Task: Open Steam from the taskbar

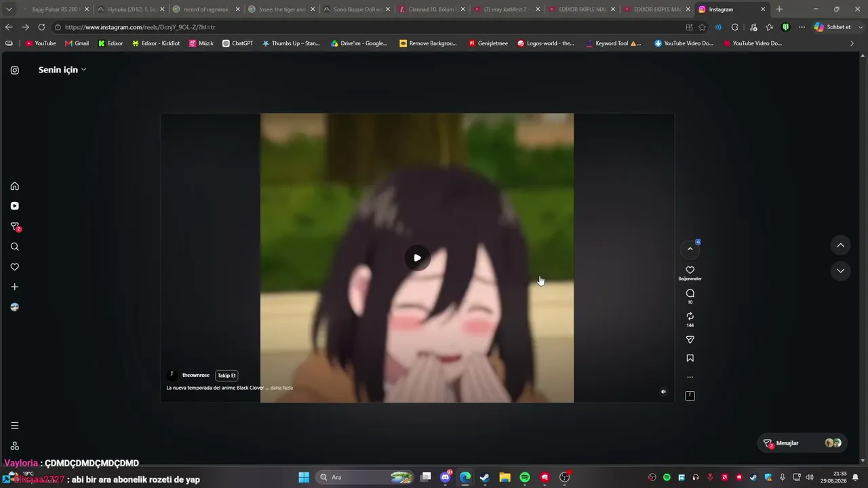Action: coord(485,477)
